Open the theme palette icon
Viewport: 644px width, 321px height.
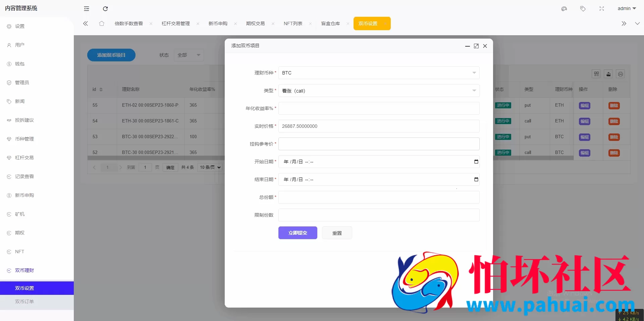coord(564,9)
